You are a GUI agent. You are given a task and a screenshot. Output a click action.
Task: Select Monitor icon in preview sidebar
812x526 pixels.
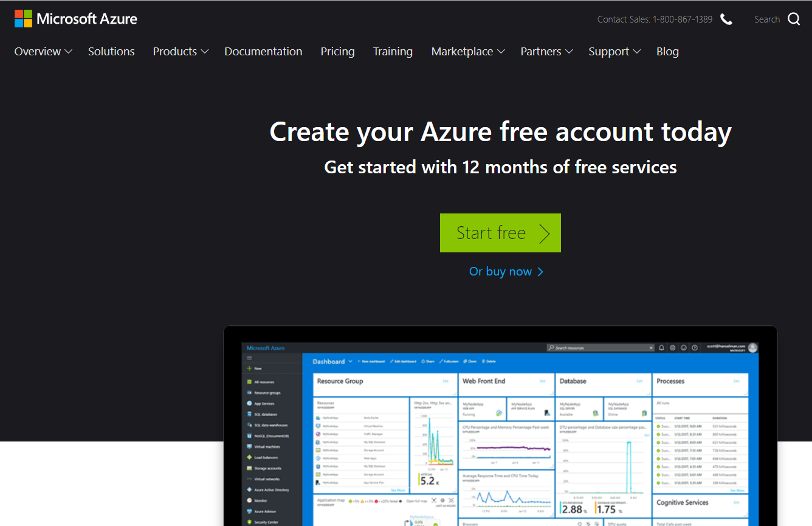249,500
